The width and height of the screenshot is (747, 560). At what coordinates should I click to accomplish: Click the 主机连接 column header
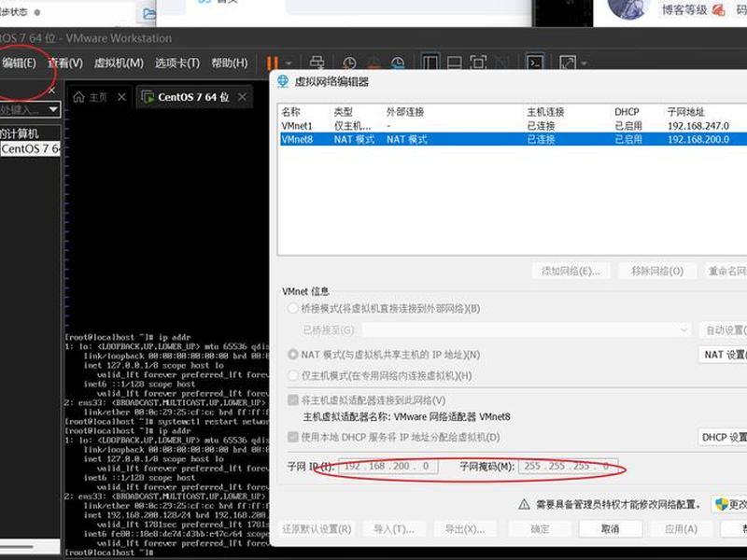pyautogui.click(x=545, y=112)
